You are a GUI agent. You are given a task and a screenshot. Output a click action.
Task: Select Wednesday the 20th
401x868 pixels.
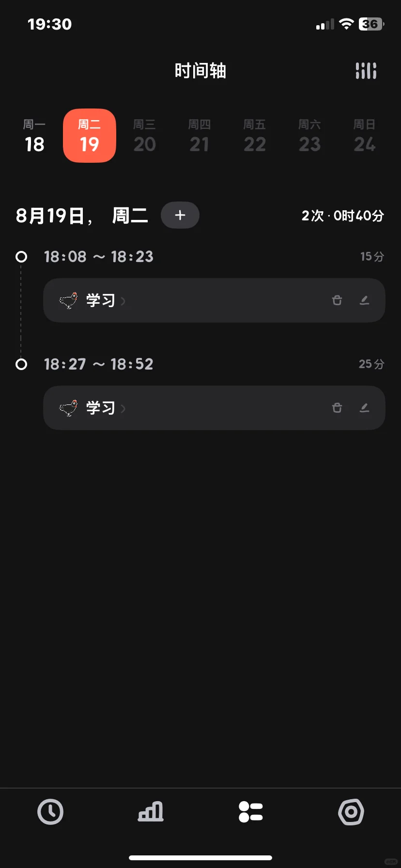[144, 136]
